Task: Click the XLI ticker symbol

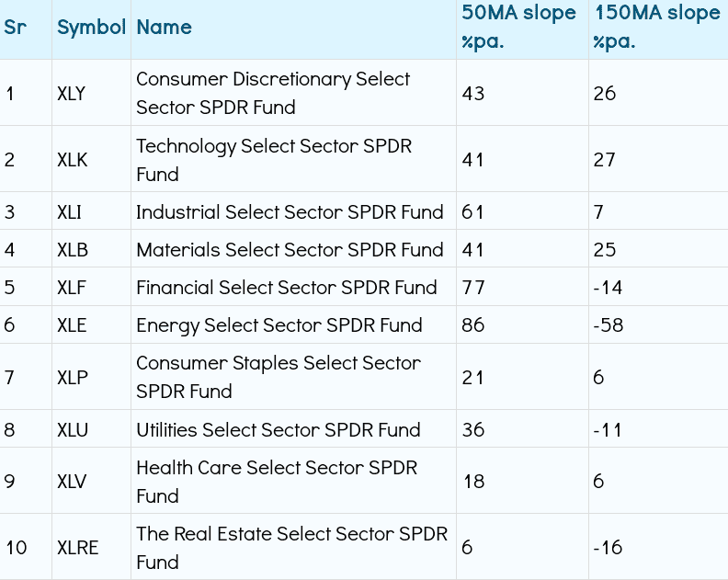Action: (x=69, y=212)
